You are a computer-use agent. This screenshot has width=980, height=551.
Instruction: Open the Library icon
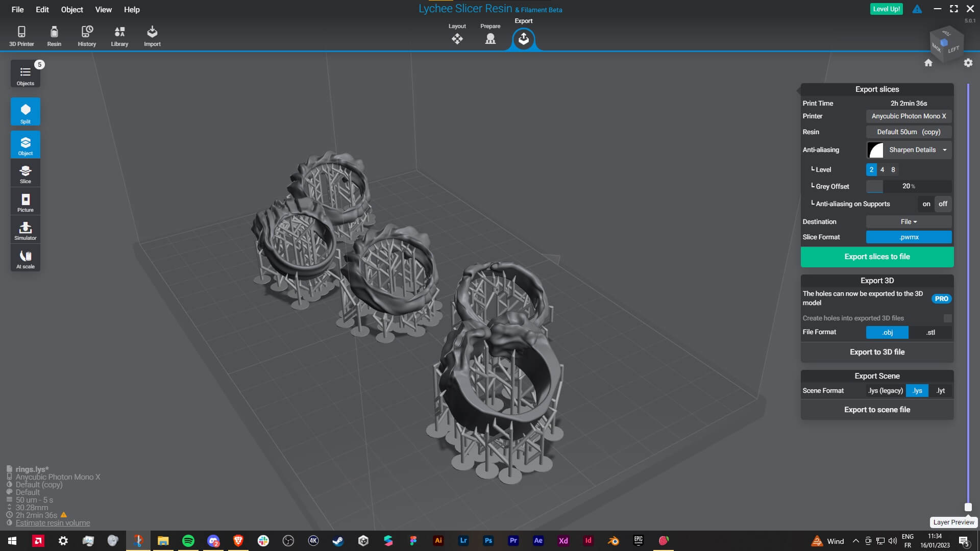119,36
